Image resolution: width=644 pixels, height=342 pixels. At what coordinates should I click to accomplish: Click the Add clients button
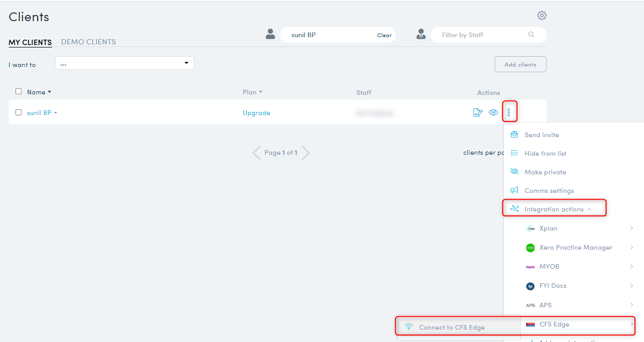[x=520, y=64]
